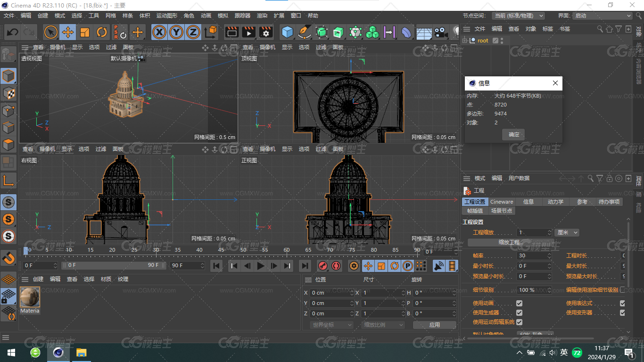Toggle the snap magnet icon
Image resolution: width=644 pixels, height=362 pixels.
click(8, 258)
